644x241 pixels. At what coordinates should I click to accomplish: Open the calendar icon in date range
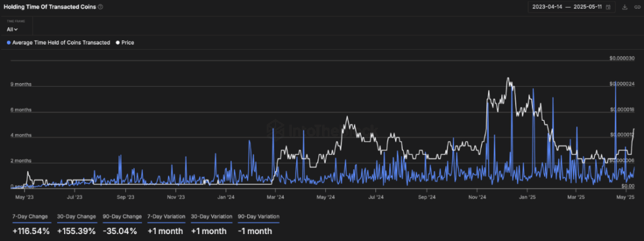[608, 7]
